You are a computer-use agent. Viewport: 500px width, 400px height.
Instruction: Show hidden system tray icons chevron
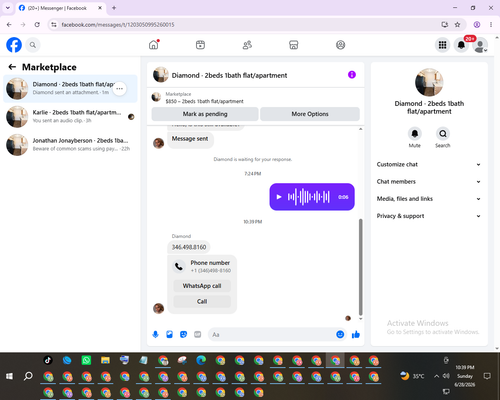click(436, 376)
